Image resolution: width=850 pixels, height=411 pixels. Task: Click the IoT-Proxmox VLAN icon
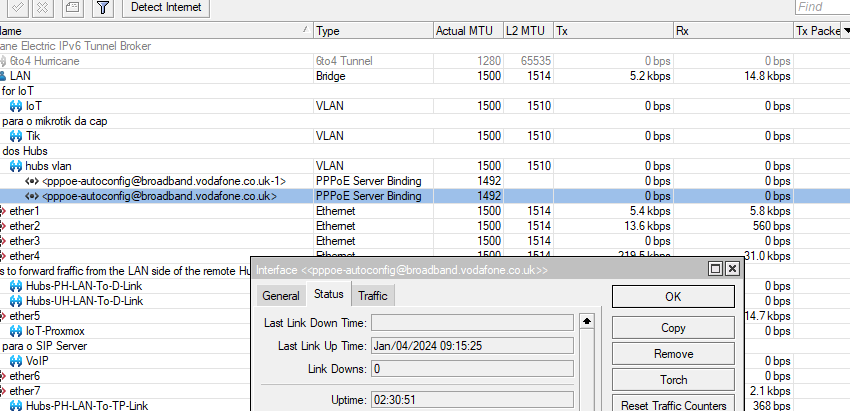(16, 331)
